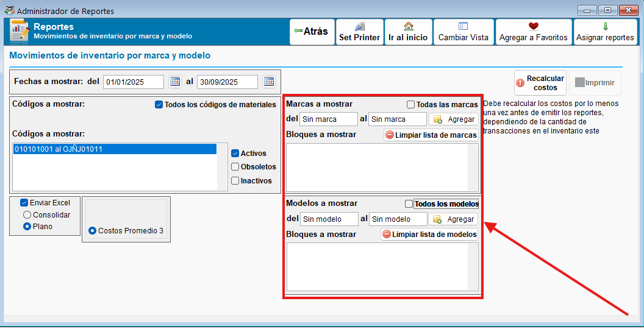Click the 'al' Sin marca field
644x329 pixels.
point(398,119)
